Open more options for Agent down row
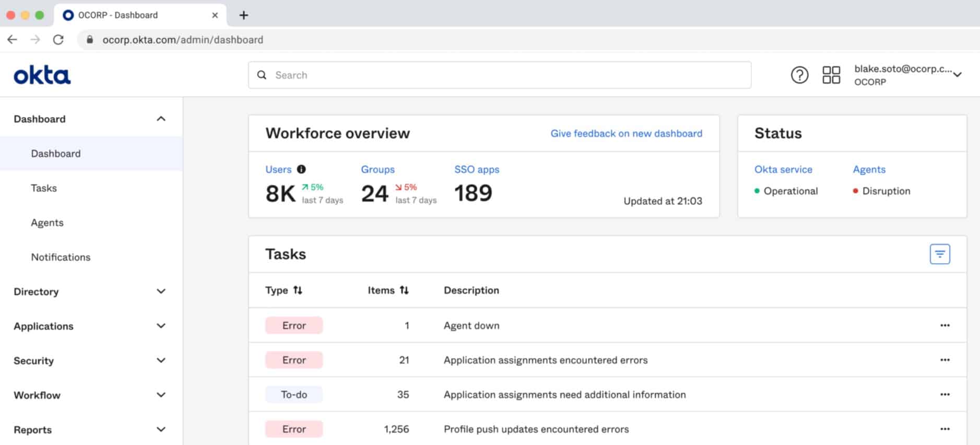The image size is (980, 445). click(945, 325)
